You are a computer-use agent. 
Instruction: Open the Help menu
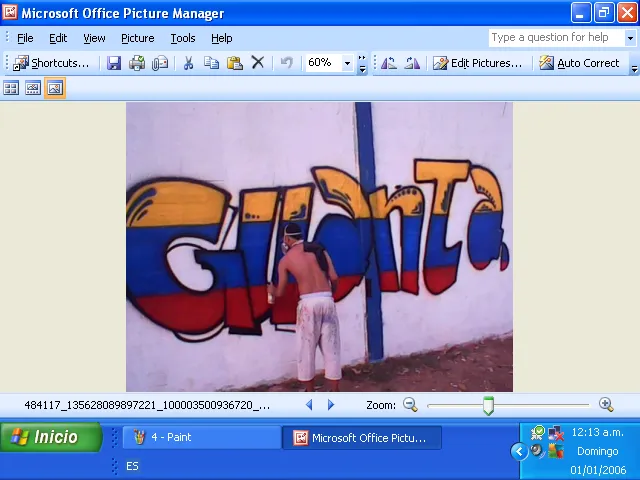pyautogui.click(x=222, y=38)
